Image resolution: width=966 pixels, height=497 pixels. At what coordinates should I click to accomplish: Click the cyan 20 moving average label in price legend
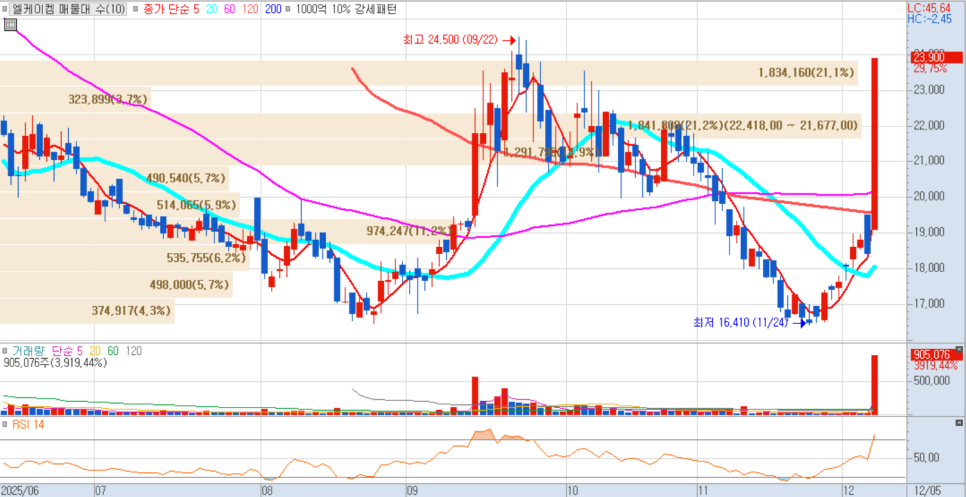coord(209,9)
